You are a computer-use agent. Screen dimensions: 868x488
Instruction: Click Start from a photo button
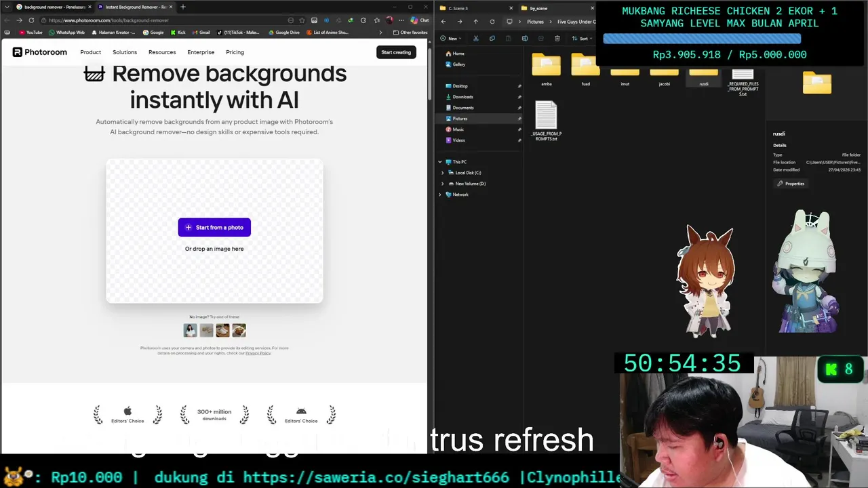[x=214, y=228]
